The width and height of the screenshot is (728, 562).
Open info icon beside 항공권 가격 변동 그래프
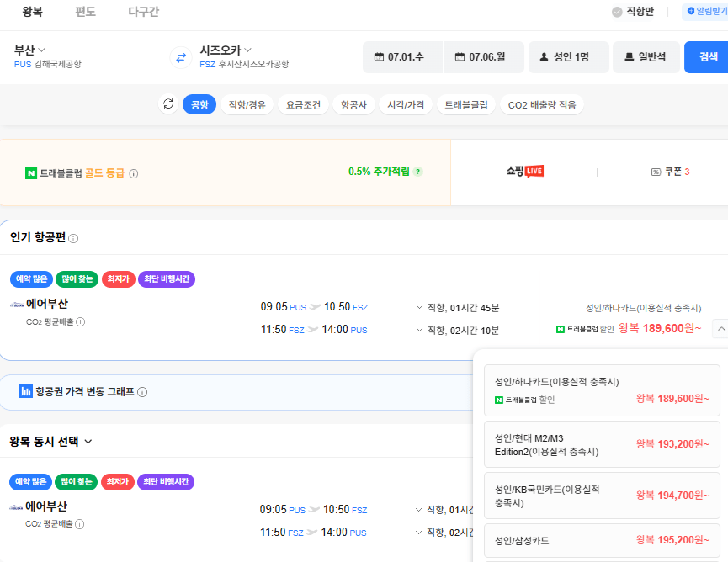pos(142,392)
